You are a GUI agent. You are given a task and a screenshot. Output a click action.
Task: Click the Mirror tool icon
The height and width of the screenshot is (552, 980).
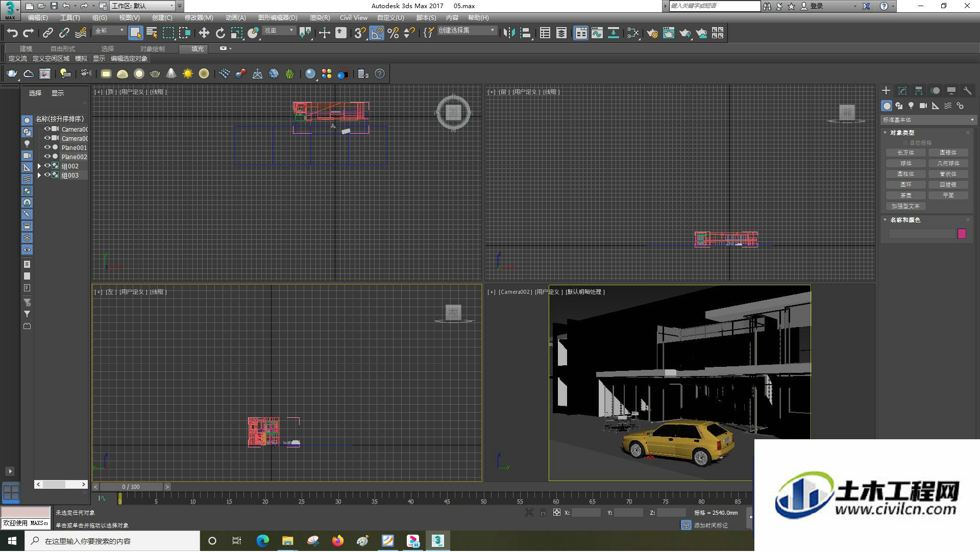pyautogui.click(x=509, y=33)
